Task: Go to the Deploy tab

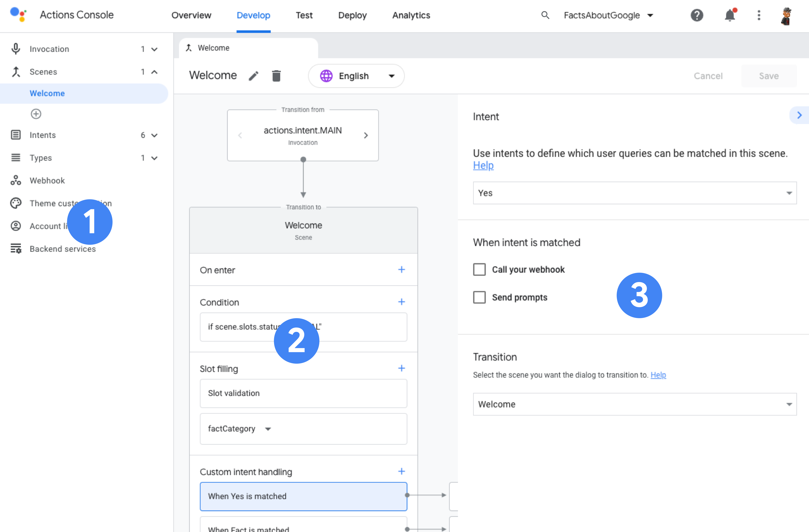Action: click(352, 15)
